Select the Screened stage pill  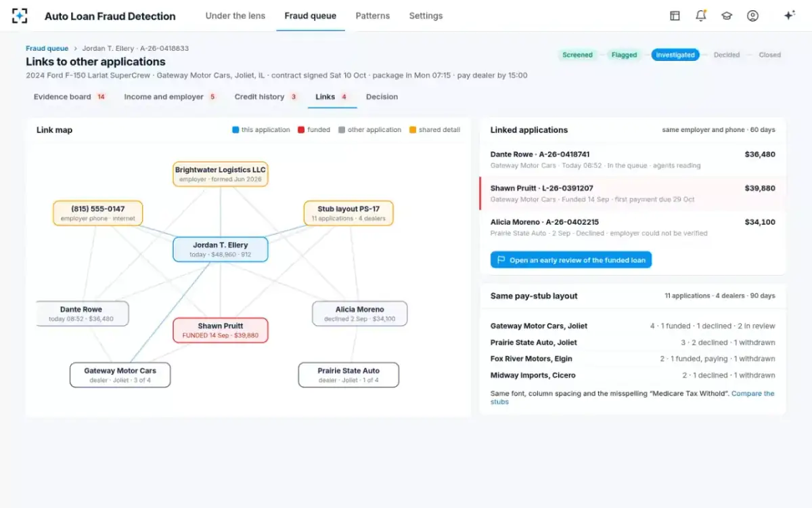(577, 55)
